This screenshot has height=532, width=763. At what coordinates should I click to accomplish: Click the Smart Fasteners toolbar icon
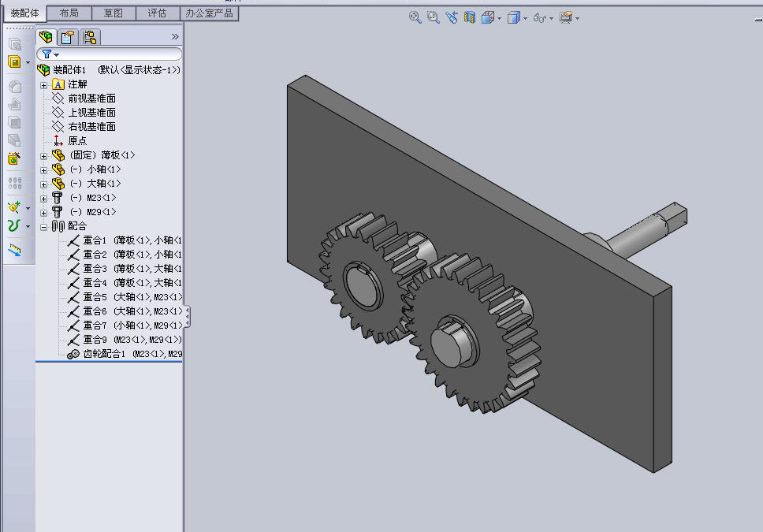[x=14, y=158]
